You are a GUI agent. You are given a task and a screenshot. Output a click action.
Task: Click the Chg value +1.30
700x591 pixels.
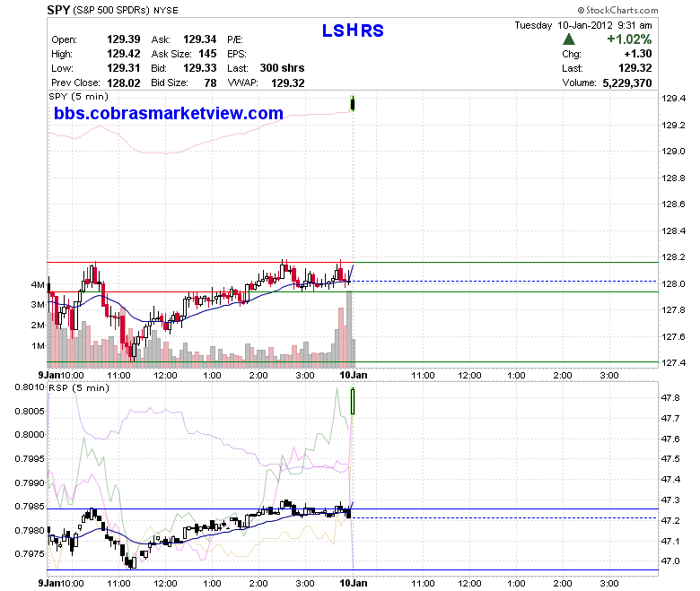coord(637,54)
